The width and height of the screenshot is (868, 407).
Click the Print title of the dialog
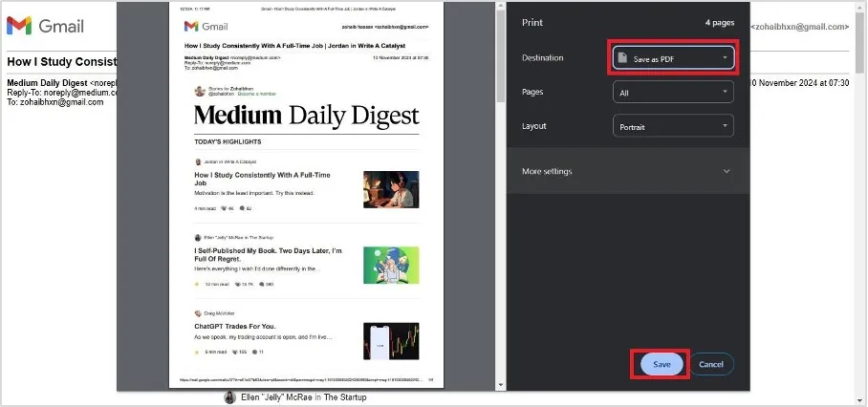pyautogui.click(x=532, y=23)
